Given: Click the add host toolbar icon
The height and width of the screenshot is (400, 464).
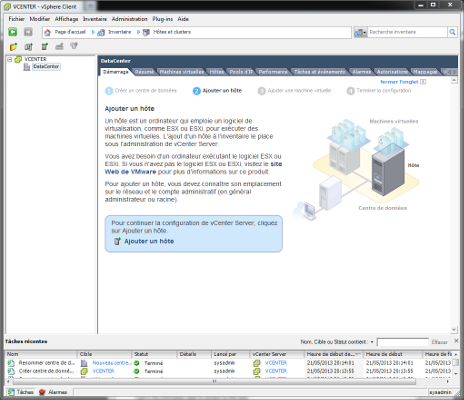Looking at the screenshot, I should (x=44, y=46).
